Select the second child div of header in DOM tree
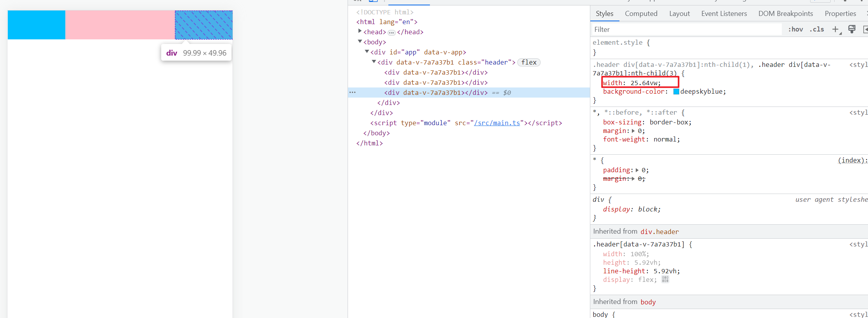The height and width of the screenshot is (318, 868). [x=436, y=82]
